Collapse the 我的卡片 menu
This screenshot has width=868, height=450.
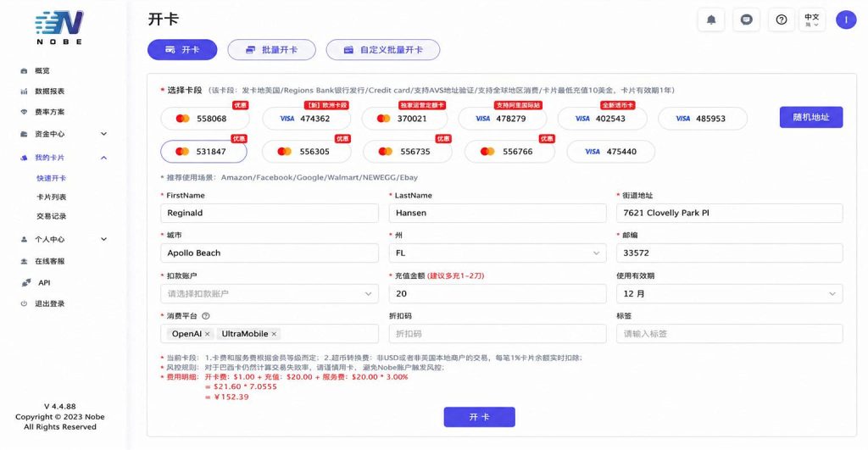(x=64, y=158)
